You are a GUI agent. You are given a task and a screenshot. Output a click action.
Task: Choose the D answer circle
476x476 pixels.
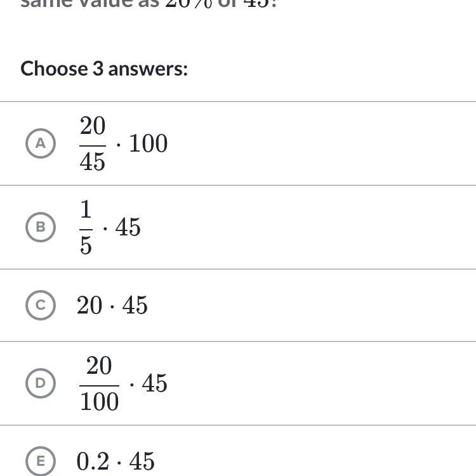(x=41, y=383)
